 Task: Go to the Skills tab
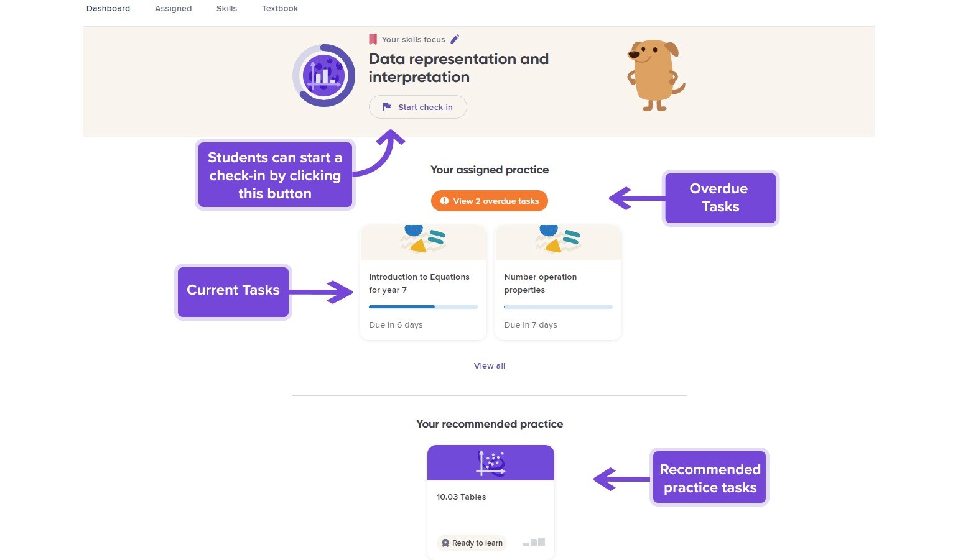226,9
